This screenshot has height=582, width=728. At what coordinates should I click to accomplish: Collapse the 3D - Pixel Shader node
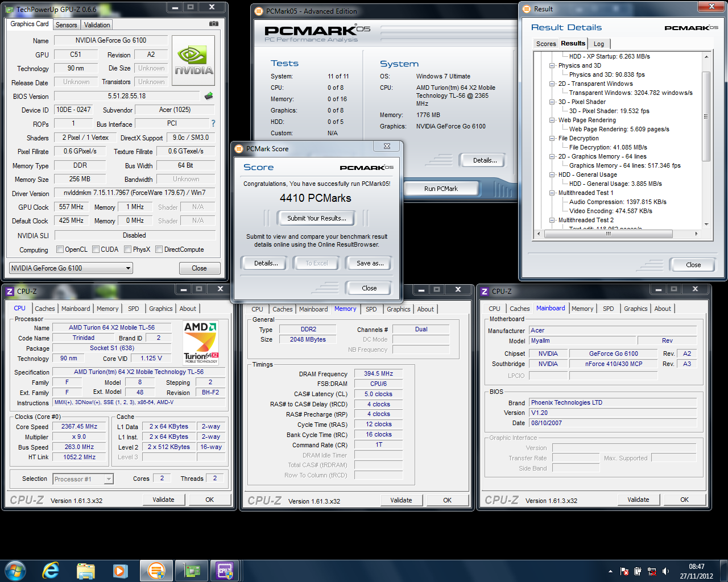coord(552,102)
